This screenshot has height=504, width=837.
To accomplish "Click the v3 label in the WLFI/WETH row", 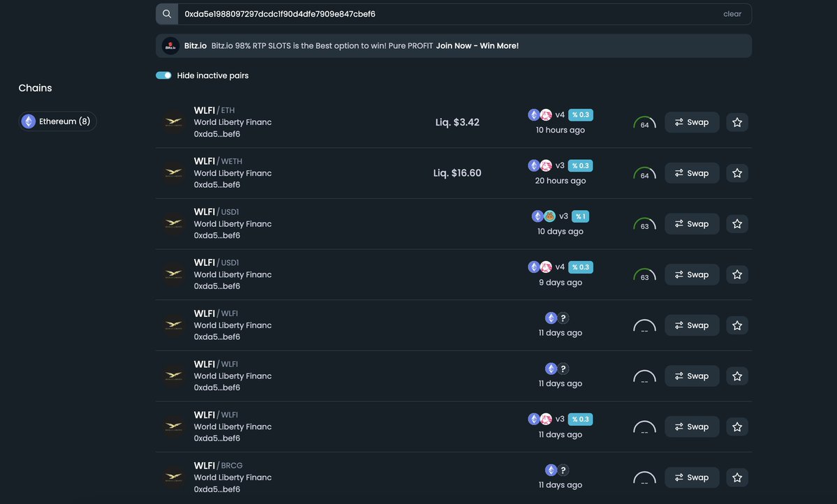I will click(x=560, y=165).
